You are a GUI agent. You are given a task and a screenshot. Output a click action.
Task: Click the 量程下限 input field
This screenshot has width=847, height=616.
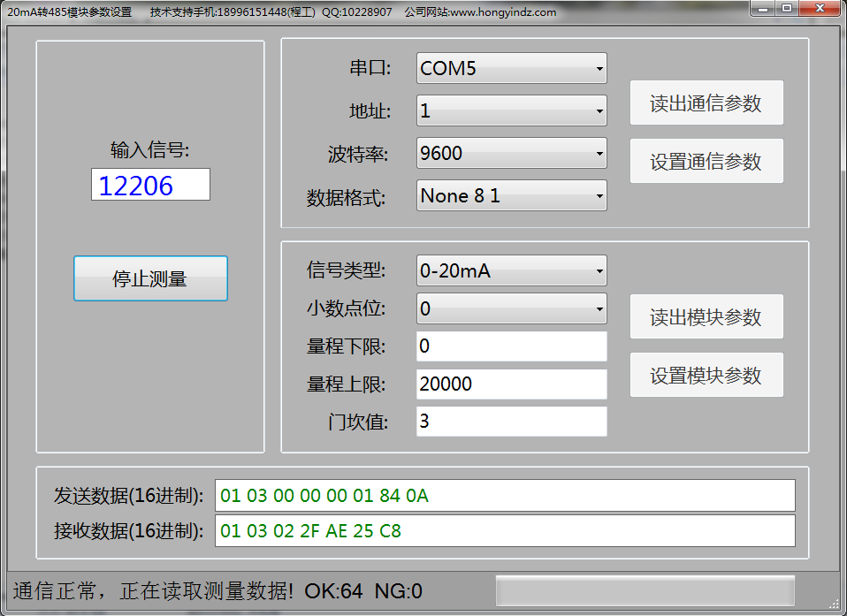pos(511,346)
